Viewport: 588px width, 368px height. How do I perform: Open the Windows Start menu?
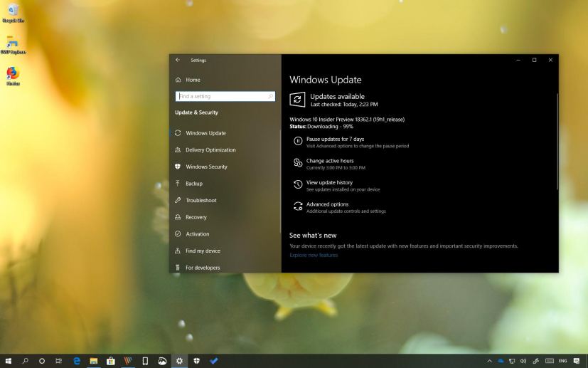pyautogui.click(x=8, y=361)
